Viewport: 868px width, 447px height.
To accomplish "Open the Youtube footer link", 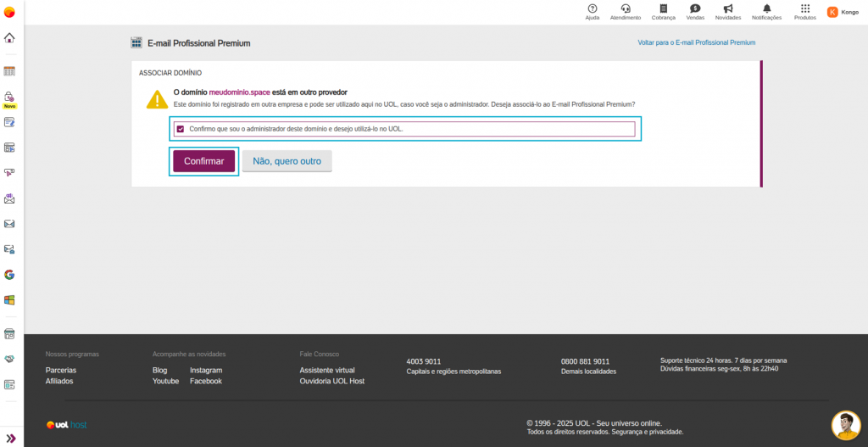I will 165,381.
